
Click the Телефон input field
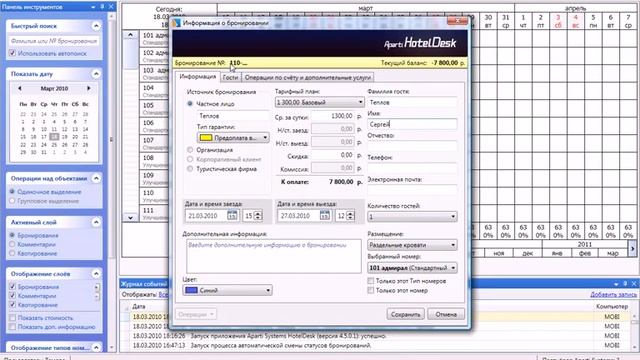click(x=412, y=168)
